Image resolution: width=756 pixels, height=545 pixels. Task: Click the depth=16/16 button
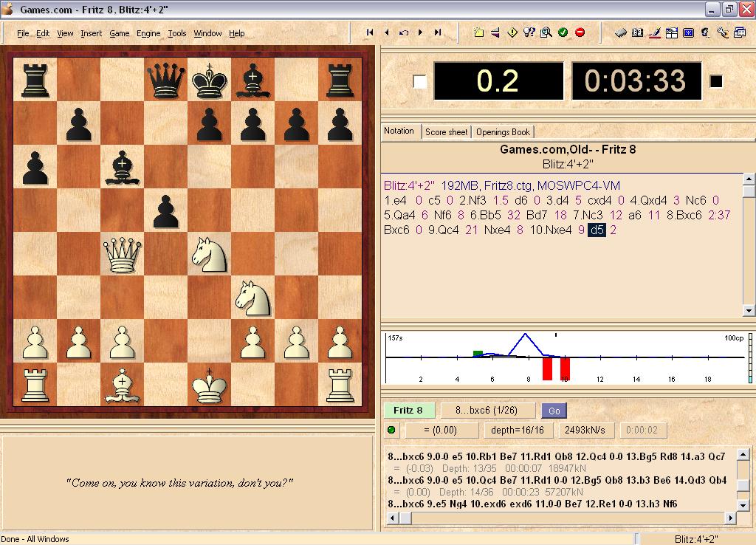(518, 430)
